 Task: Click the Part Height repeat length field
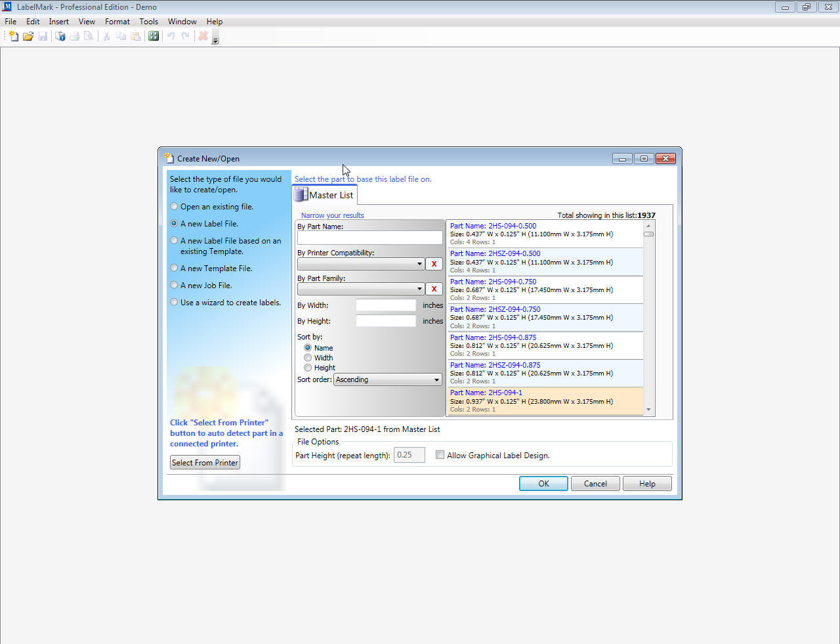pyautogui.click(x=409, y=455)
